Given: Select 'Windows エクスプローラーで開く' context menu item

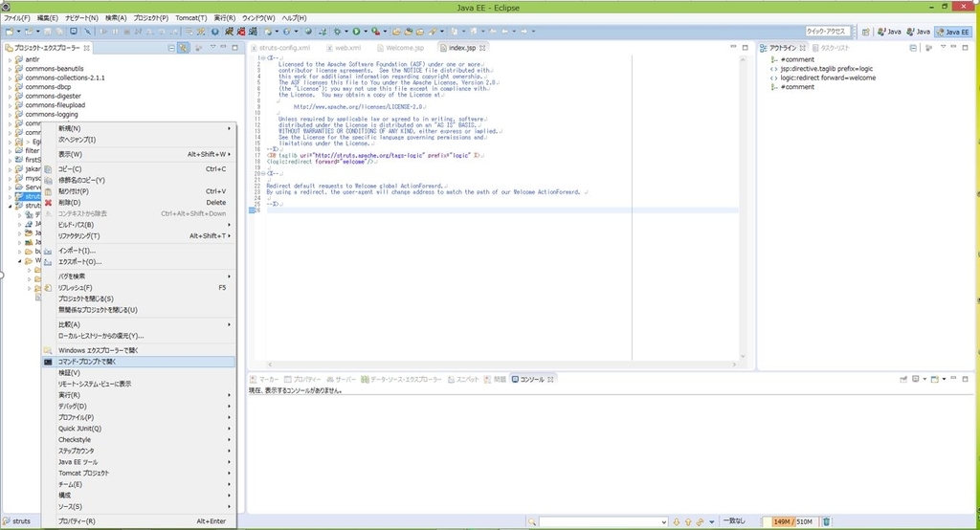Looking at the screenshot, I should click(x=138, y=350).
